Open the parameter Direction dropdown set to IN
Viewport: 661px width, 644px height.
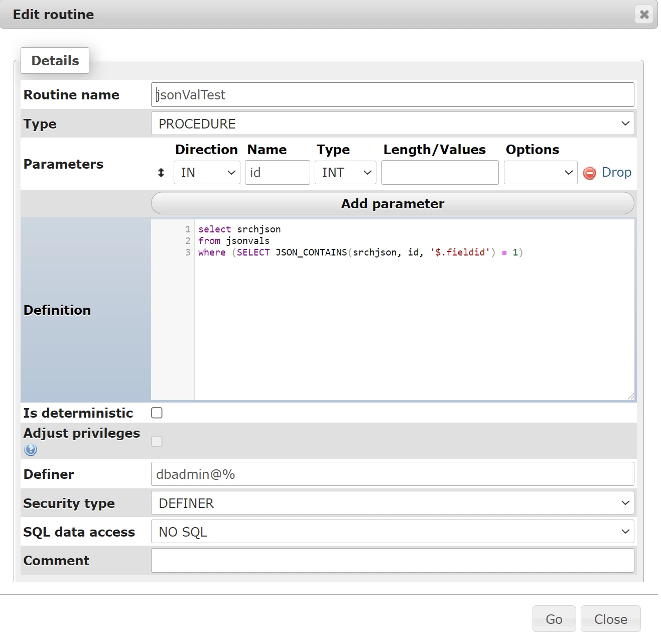point(207,173)
